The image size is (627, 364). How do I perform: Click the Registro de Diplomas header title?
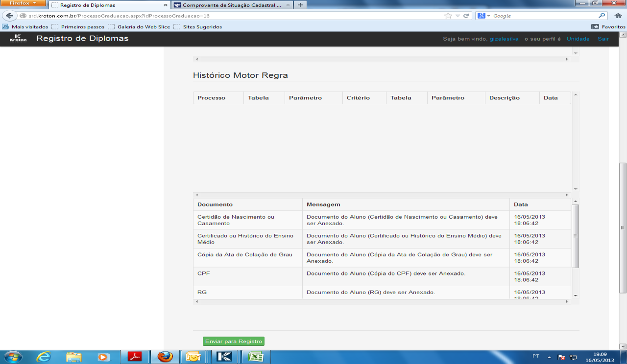tap(82, 38)
